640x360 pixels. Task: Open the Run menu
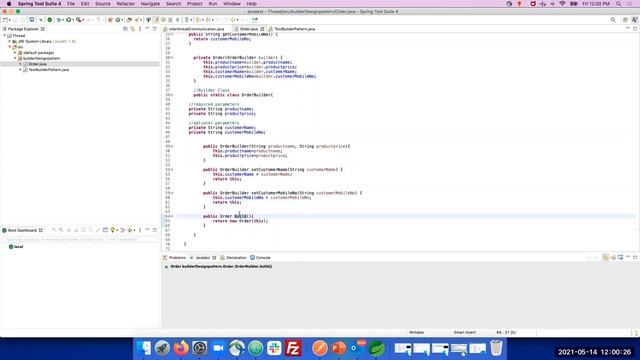click(x=213, y=4)
